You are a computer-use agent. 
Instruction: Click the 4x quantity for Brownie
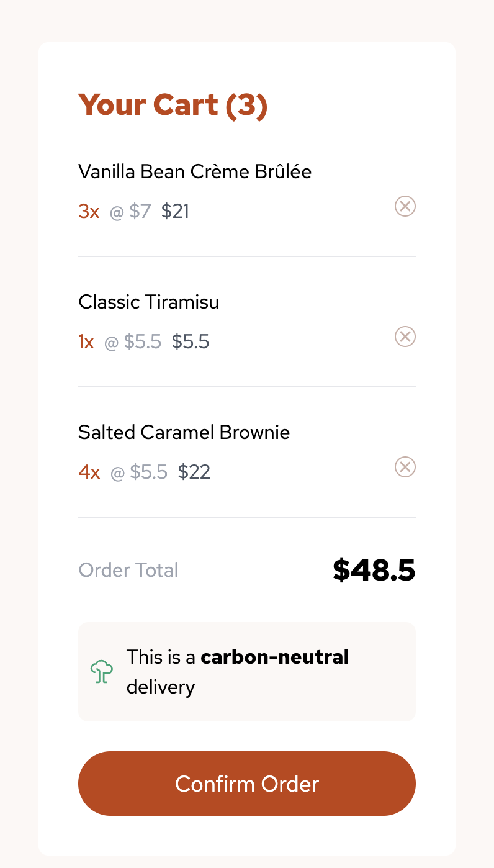point(89,472)
